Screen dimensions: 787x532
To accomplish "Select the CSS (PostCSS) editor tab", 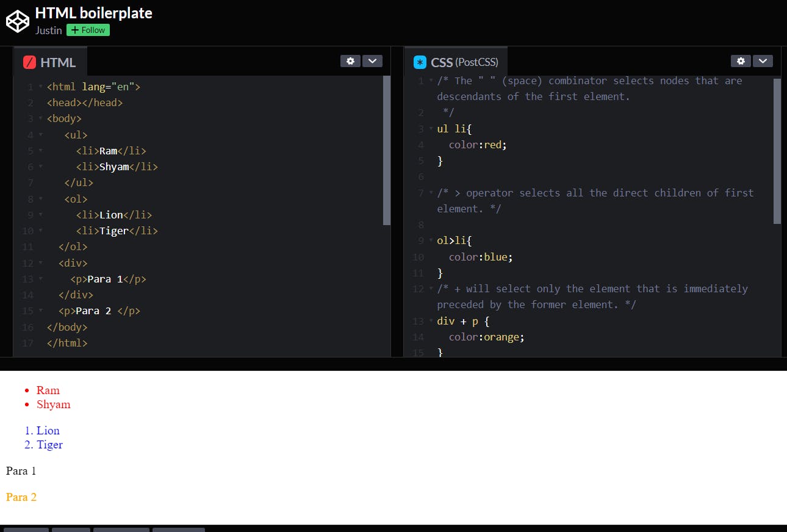I will [x=456, y=62].
